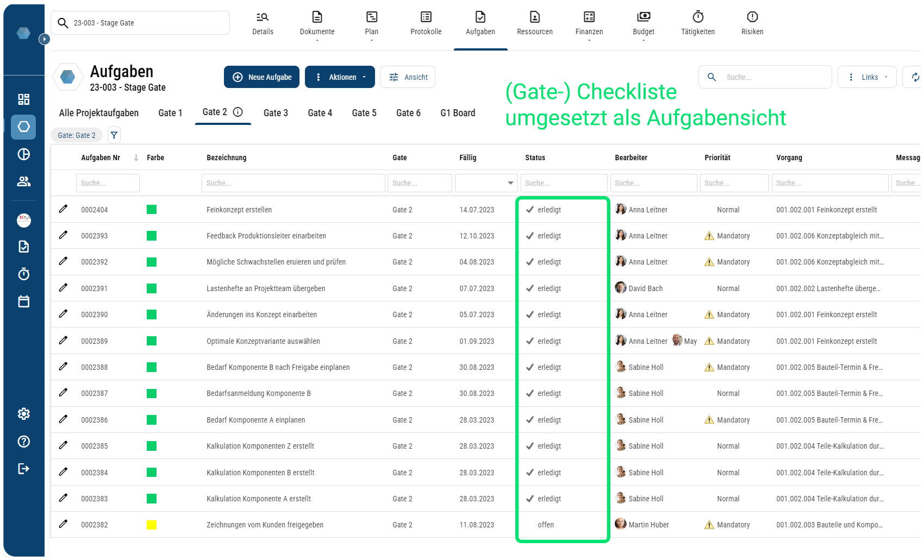The width and height of the screenshot is (924, 560).
Task: Click the logout icon in left sidebar
Action: (23, 469)
